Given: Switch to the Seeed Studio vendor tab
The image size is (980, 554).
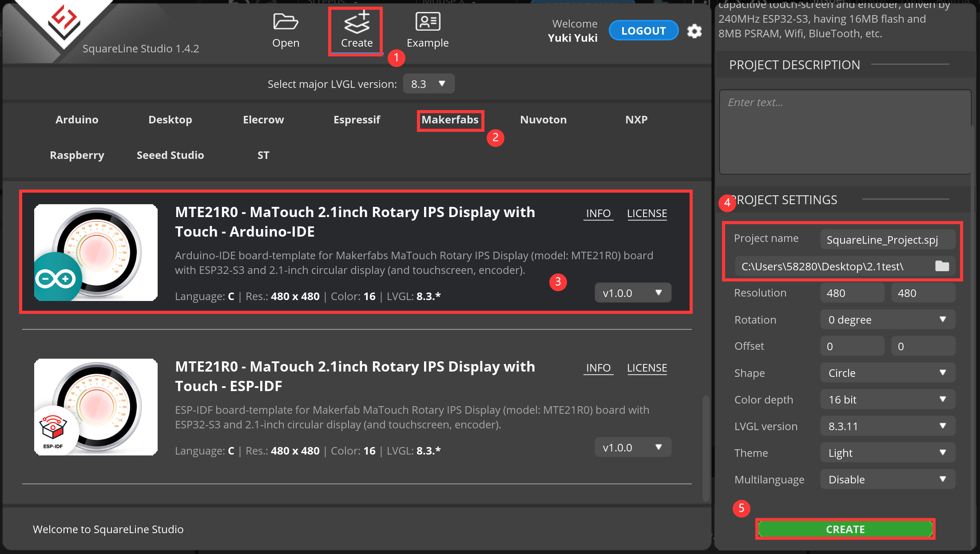Looking at the screenshot, I should pos(170,155).
